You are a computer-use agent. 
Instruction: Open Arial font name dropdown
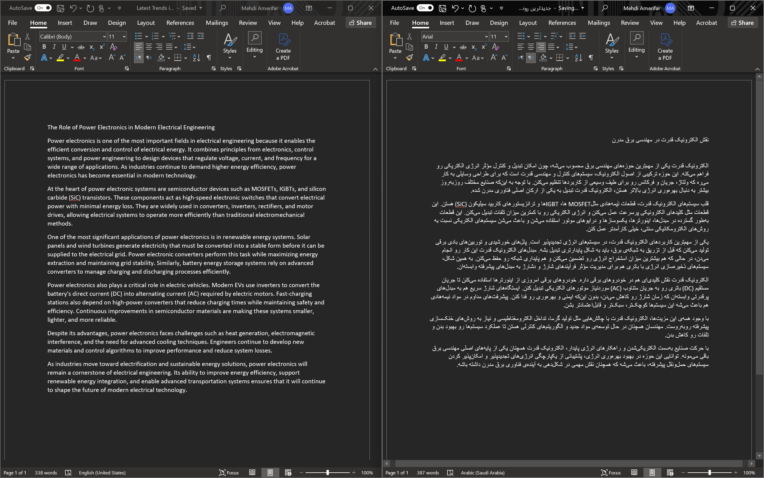tap(455, 37)
